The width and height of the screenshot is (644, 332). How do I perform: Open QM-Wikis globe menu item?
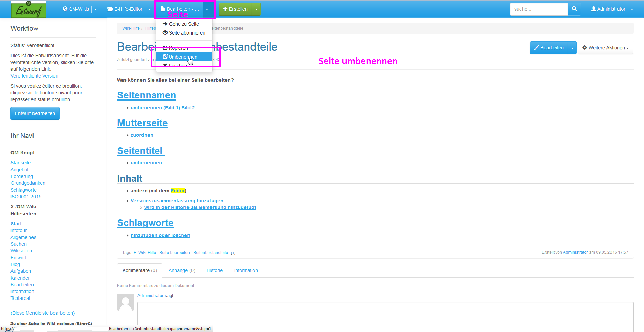point(76,9)
